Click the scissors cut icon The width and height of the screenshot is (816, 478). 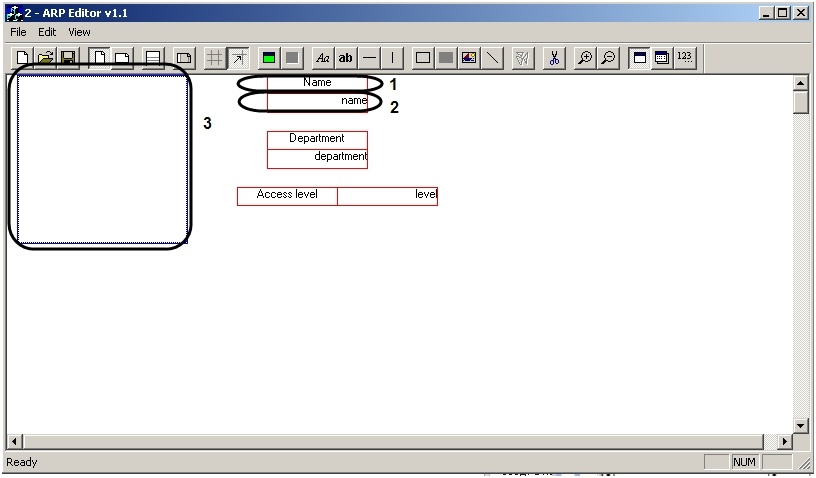(554, 58)
